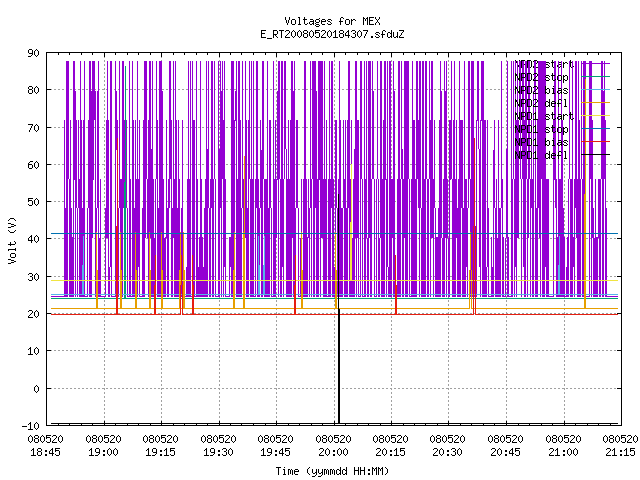Click the 20:15 time axis label

point(391,453)
